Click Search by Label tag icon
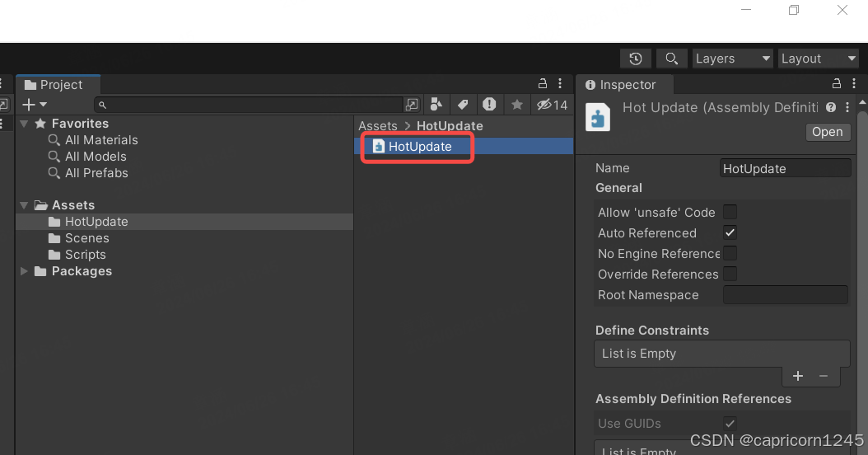 pyautogui.click(x=463, y=105)
